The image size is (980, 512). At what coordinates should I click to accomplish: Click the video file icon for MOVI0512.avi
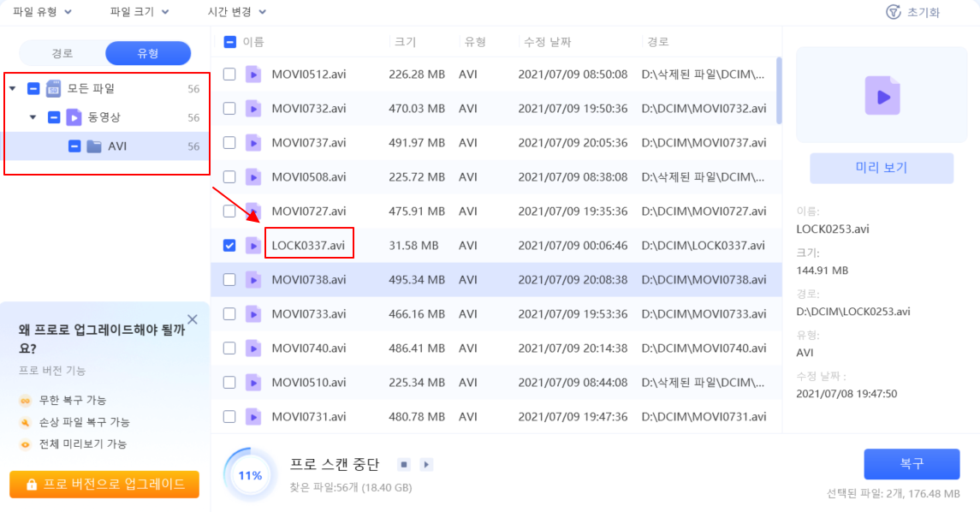click(x=253, y=74)
